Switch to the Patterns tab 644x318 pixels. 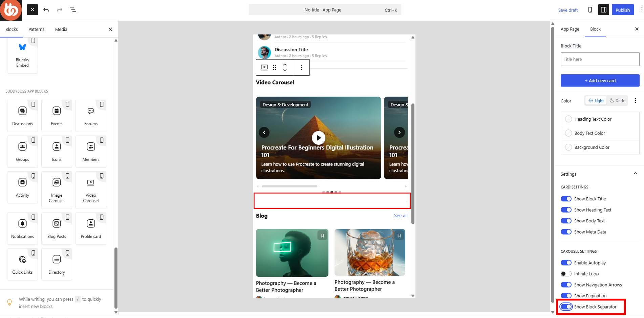(36, 29)
